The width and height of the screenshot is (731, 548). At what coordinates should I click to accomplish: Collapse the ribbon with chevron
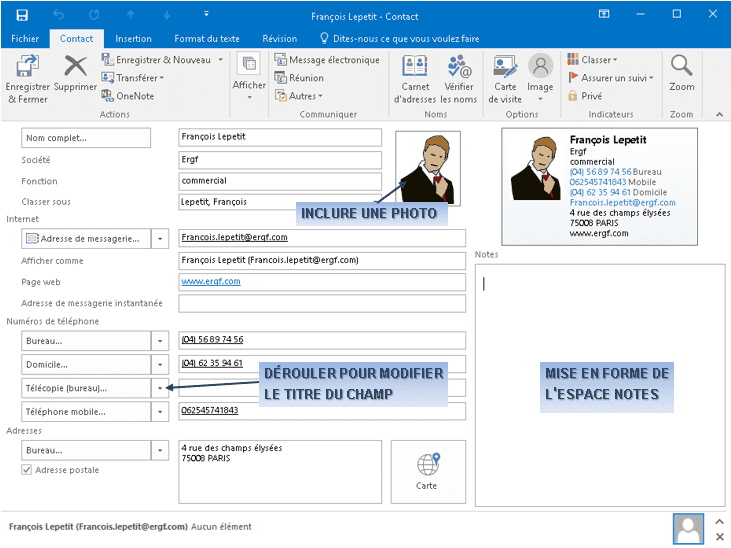719,114
